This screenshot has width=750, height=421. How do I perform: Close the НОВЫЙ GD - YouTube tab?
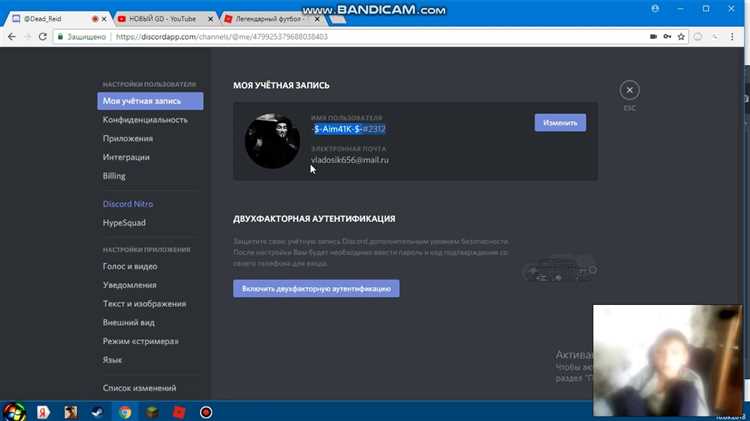(210, 19)
